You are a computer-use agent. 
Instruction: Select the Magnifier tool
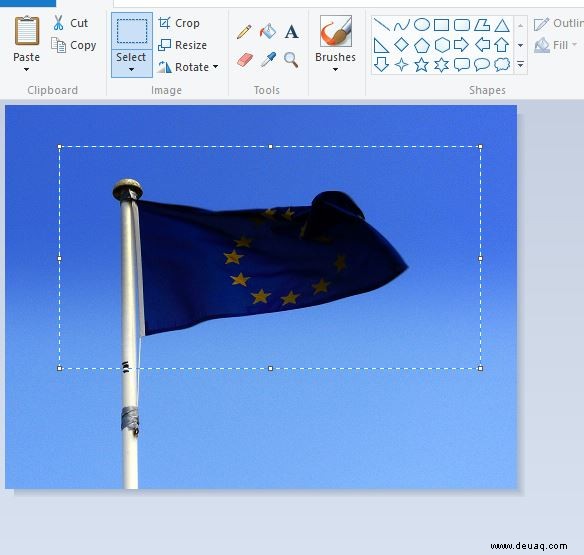pyautogui.click(x=291, y=60)
